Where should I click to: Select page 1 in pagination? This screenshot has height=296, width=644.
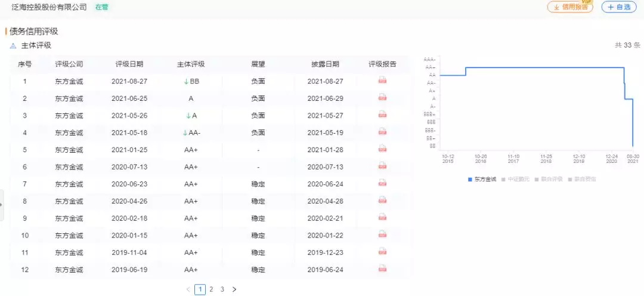[x=200, y=289]
